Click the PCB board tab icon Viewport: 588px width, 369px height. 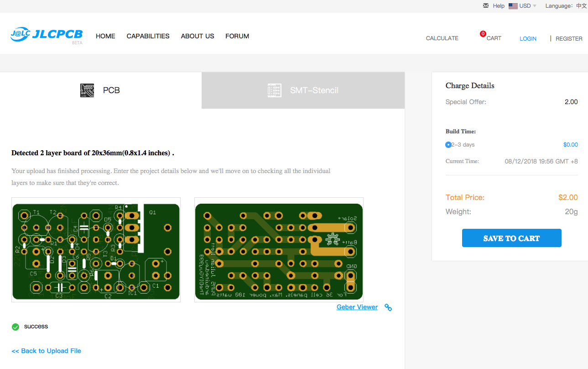point(87,90)
